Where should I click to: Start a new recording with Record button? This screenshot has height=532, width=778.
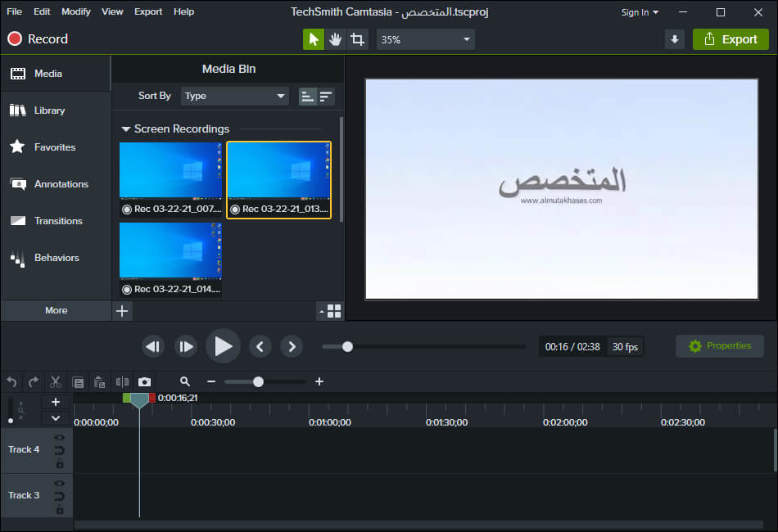(x=38, y=38)
